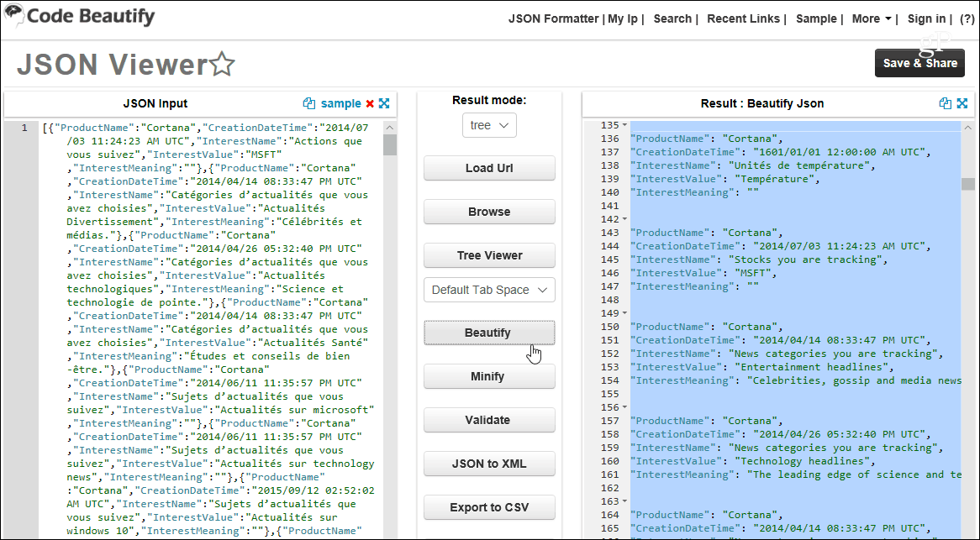The width and height of the screenshot is (980, 540).
Task: Open Recent Links menu item
Action: click(x=743, y=18)
